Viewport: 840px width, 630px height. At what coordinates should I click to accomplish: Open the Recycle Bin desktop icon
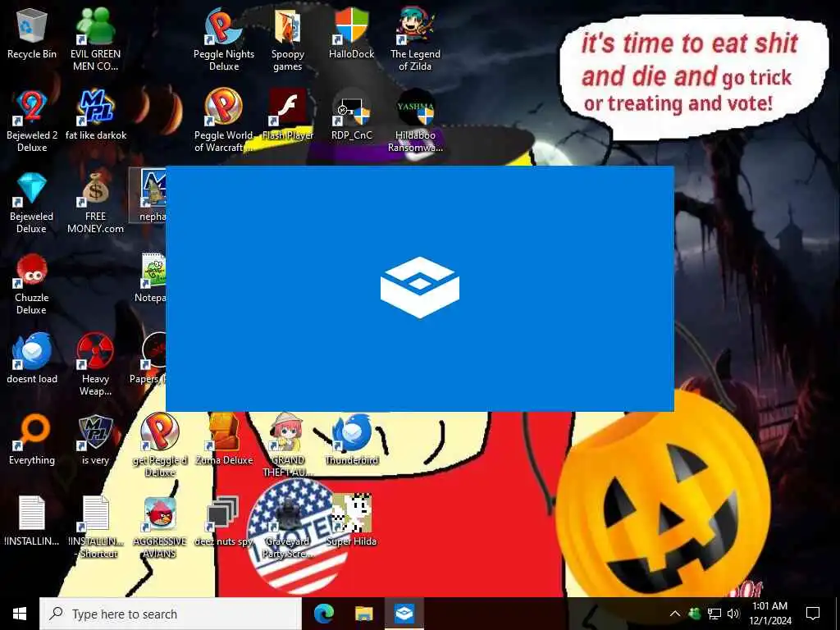32,34
